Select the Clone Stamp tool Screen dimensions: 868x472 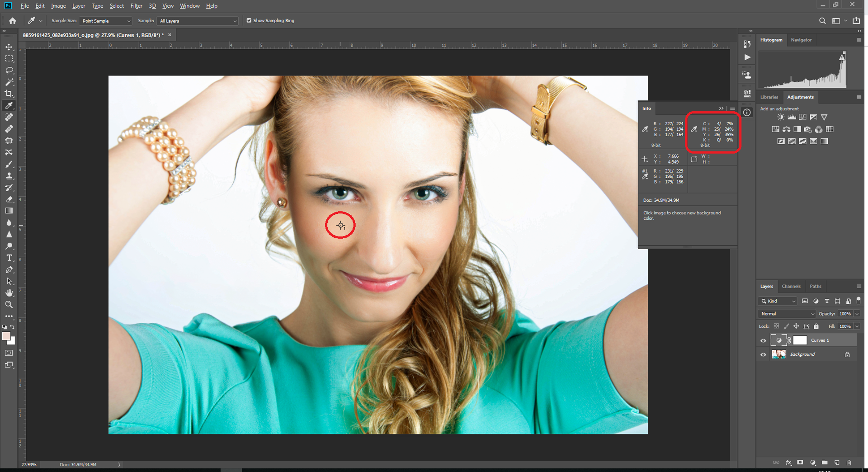(9, 176)
